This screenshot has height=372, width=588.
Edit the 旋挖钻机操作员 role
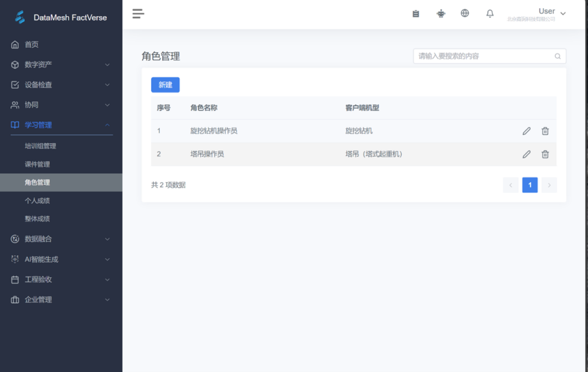(x=527, y=131)
